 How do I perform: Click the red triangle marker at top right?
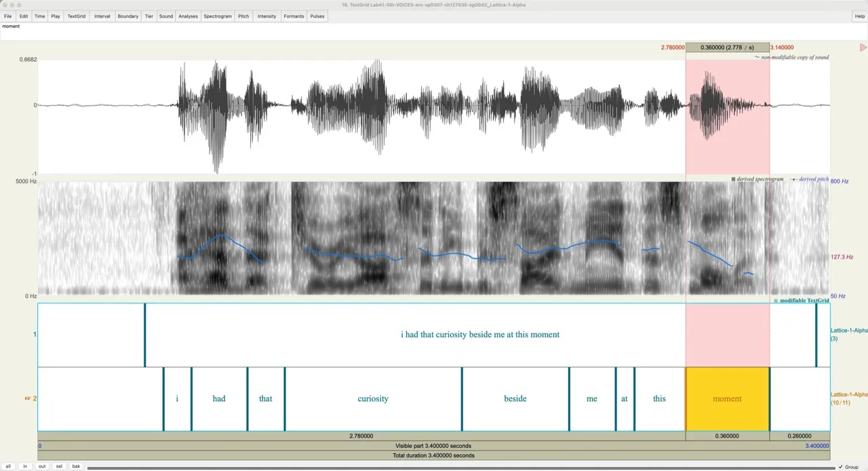coord(863,48)
